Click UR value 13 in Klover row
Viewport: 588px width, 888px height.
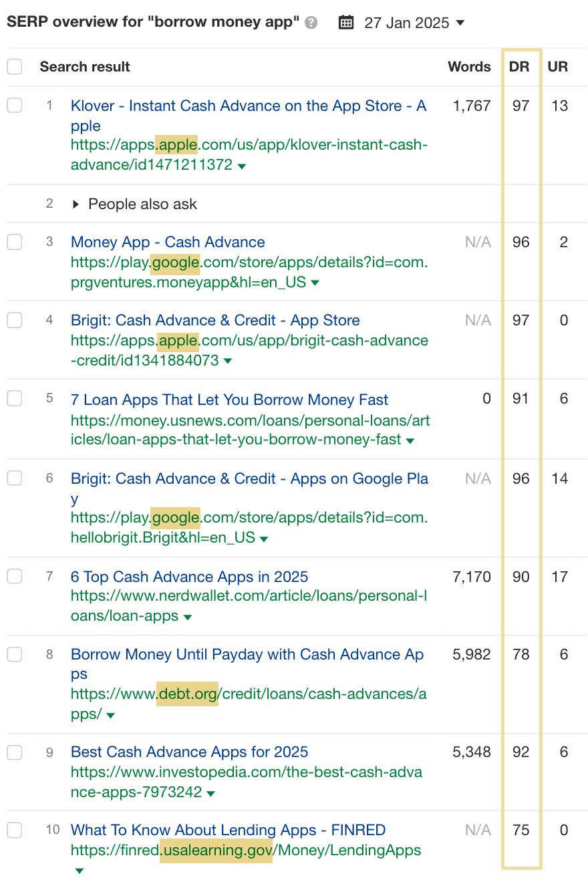coord(560,106)
